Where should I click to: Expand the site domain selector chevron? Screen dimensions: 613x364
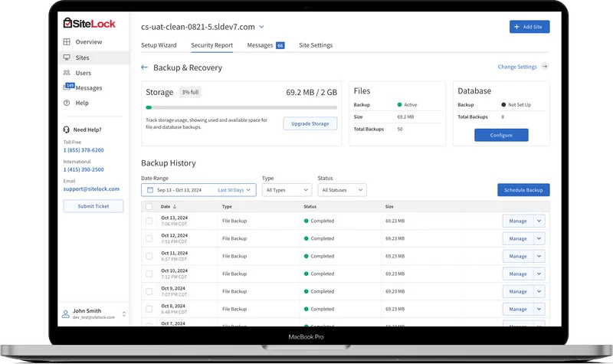[261, 27]
